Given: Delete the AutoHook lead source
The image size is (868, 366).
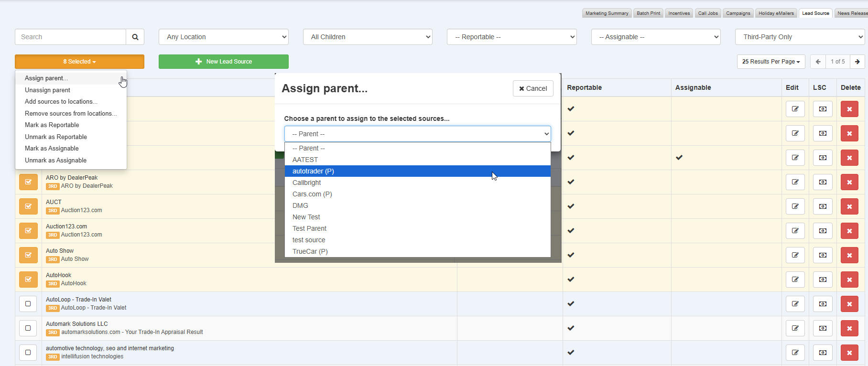Looking at the screenshot, I should coord(849,280).
